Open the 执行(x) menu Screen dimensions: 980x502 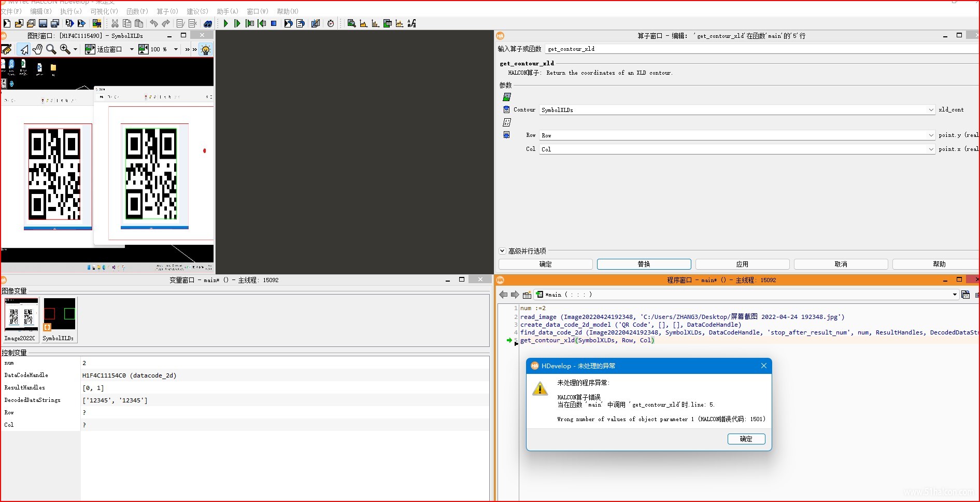[x=71, y=11]
